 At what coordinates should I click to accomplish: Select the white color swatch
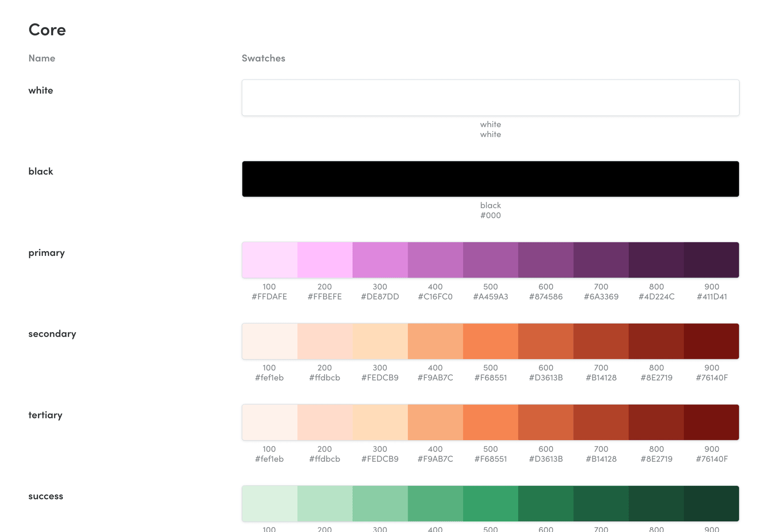(490, 98)
